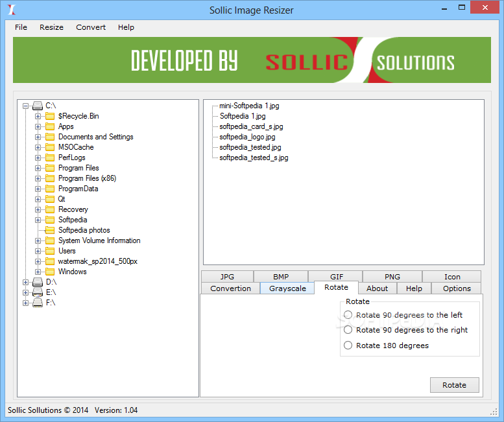Click the Rotate tab label

(336, 287)
